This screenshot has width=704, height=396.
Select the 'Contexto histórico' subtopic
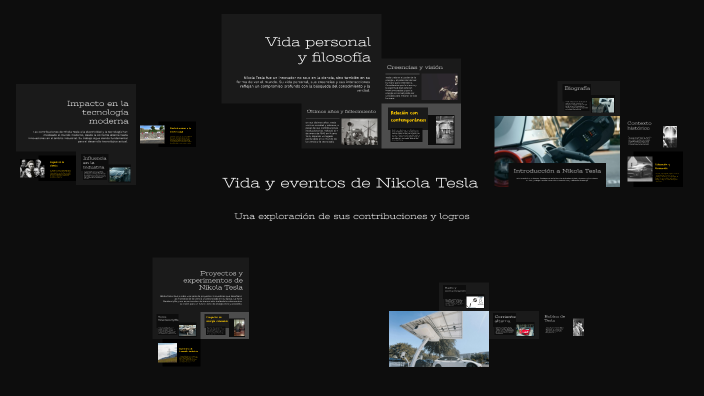coord(639,126)
